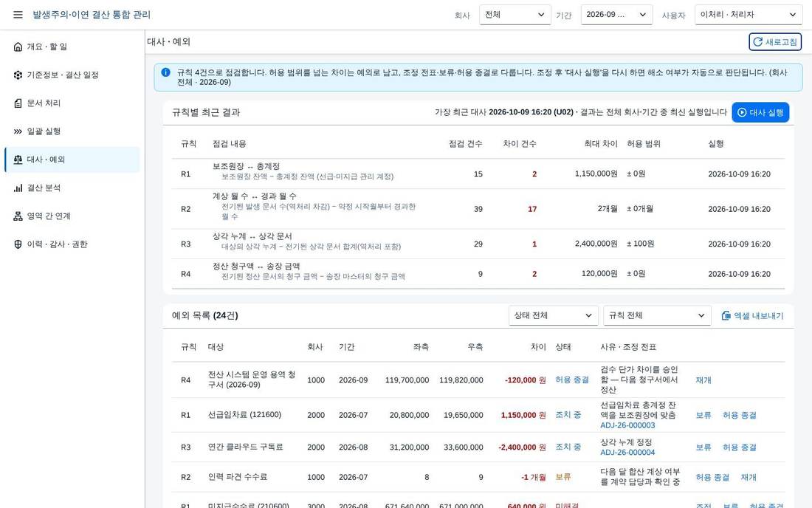Image resolution: width=812 pixels, height=508 pixels.
Task: Run reconciliation with 대사 실행 button
Action: coord(760,112)
